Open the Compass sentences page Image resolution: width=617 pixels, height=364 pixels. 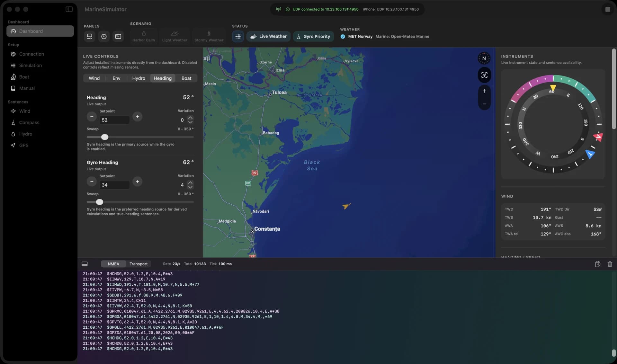click(40, 122)
